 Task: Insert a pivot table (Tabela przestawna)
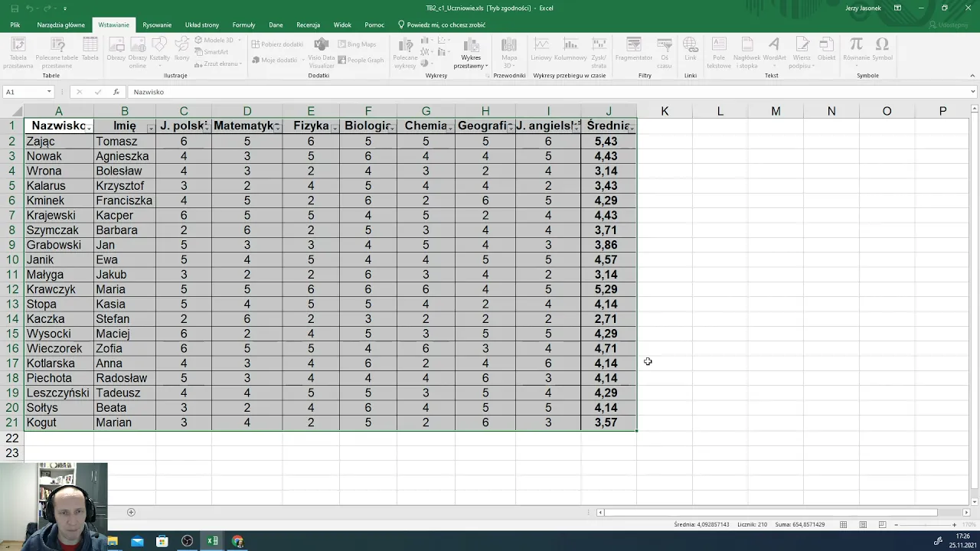click(18, 51)
